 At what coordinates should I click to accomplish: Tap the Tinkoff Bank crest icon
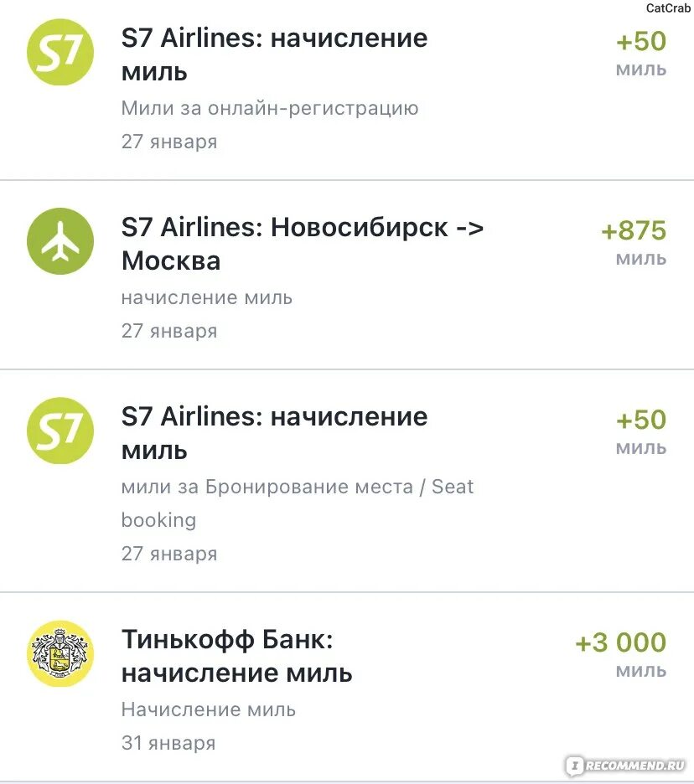[60, 653]
